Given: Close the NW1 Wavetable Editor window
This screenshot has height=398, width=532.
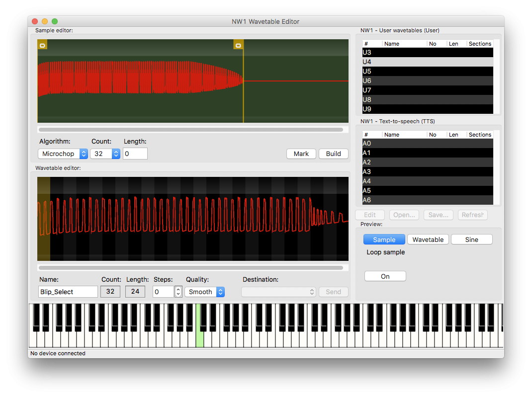Looking at the screenshot, I should pyautogui.click(x=35, y=21).
